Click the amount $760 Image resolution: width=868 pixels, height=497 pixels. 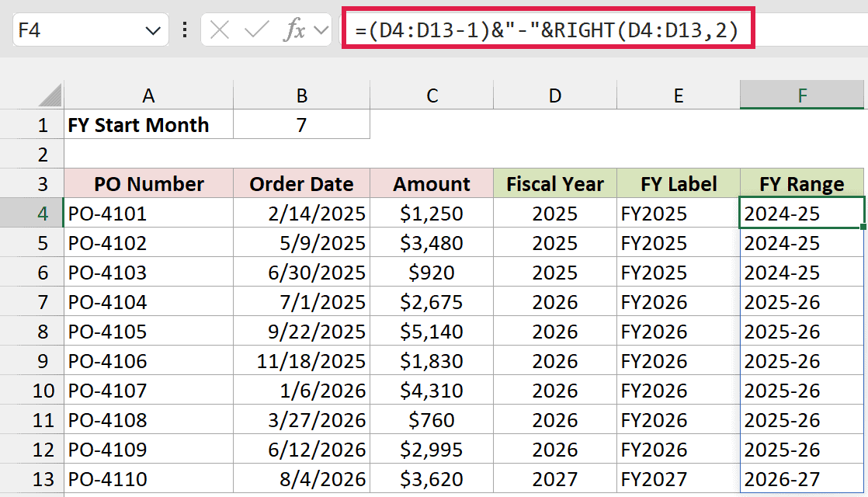tap(432, 419)
